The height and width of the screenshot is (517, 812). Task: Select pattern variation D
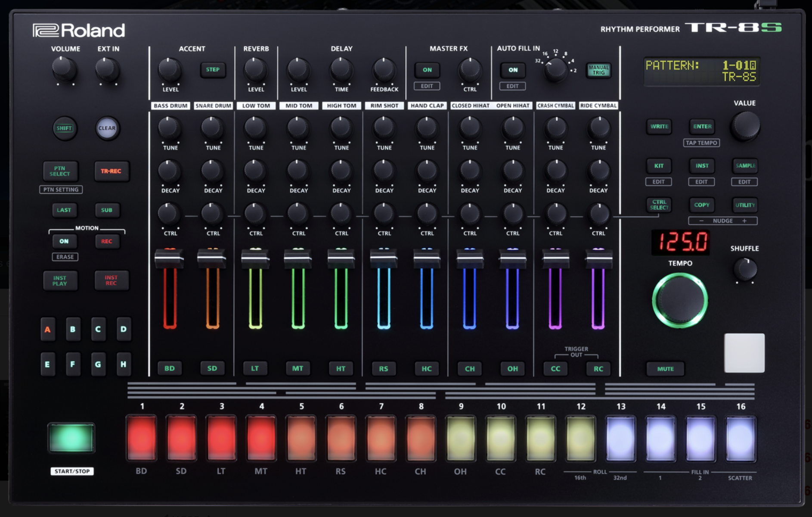[x=124, y=330]
